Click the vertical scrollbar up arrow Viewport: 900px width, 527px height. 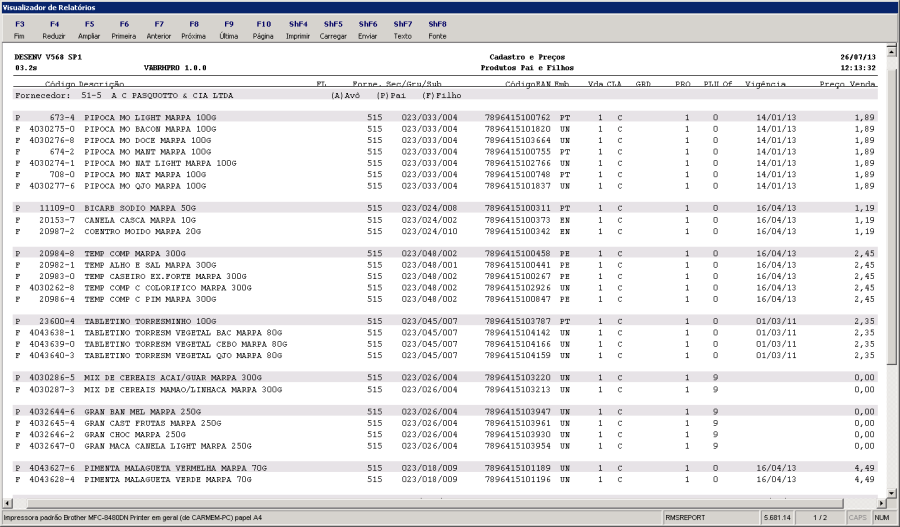tap(891, 52)
